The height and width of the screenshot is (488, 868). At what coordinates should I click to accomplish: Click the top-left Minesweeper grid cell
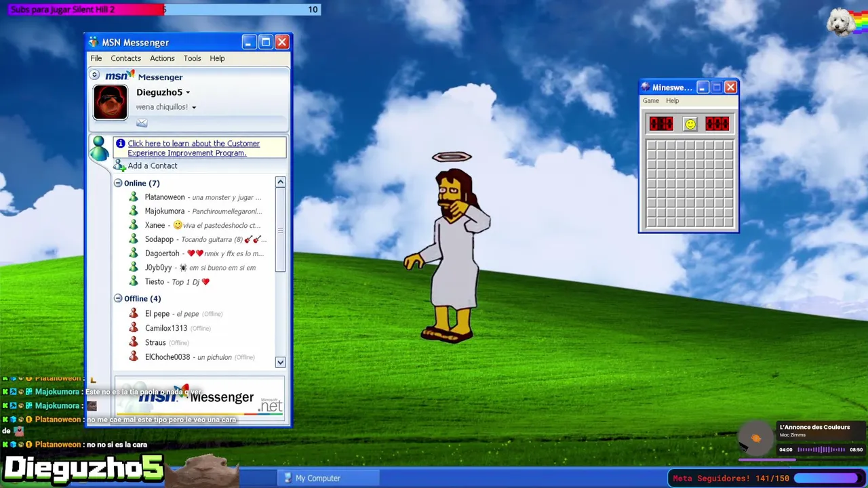pos(651,144)
